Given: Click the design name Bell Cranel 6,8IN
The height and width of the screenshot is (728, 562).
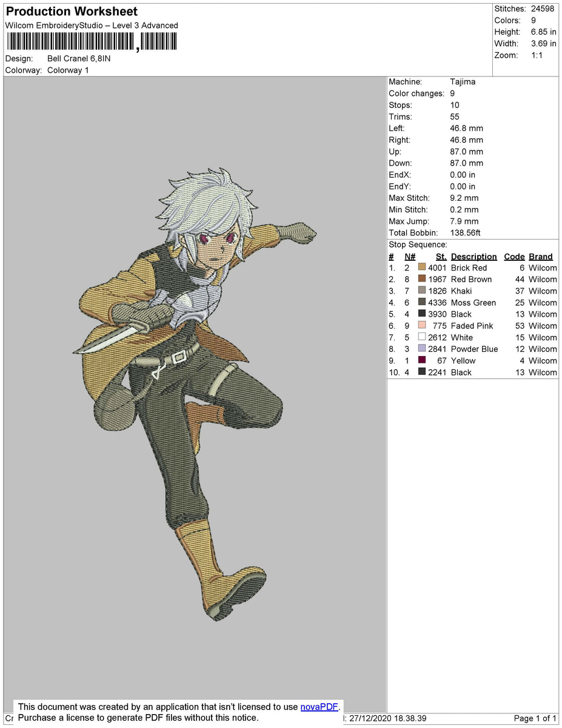Looking at the screenshot, I should click(x=79, y=59).
